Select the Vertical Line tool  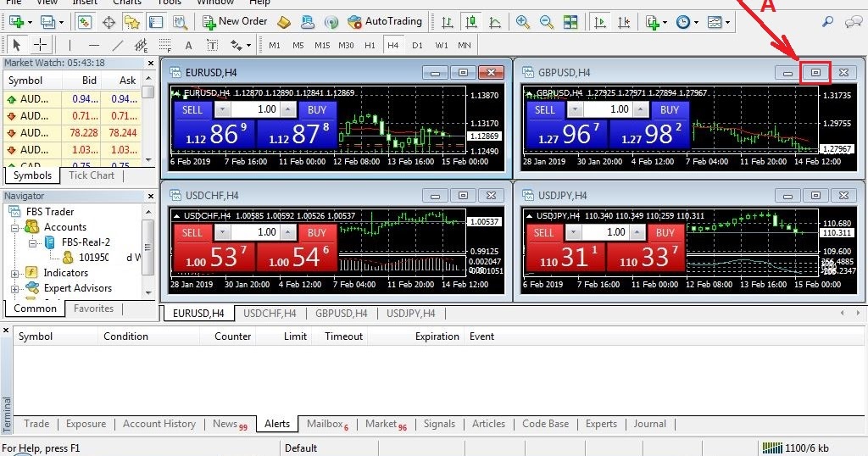[70, 45]
